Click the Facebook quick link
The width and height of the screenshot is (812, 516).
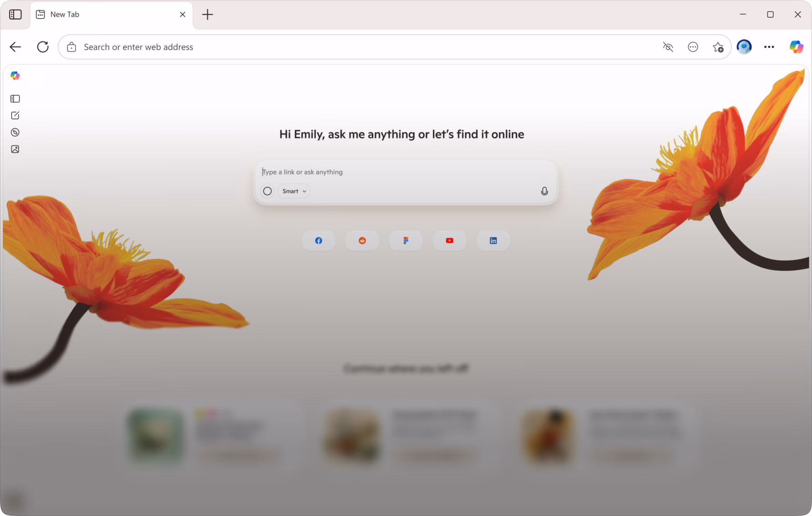(319, 241)
